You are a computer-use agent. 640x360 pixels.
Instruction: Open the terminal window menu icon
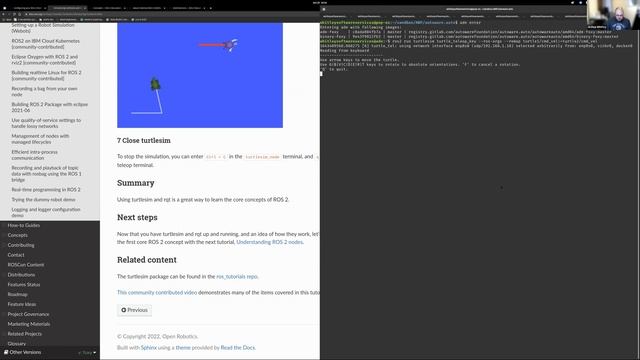(324, 9)
